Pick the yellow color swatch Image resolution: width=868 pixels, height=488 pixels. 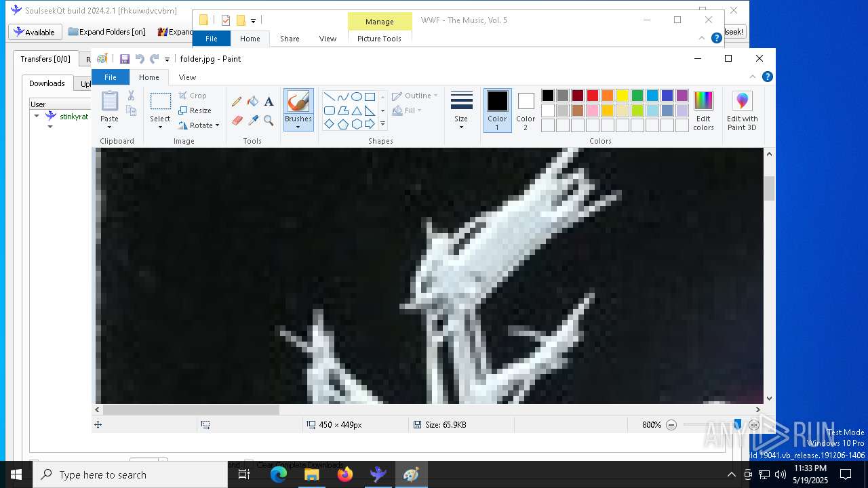point(622,96)
